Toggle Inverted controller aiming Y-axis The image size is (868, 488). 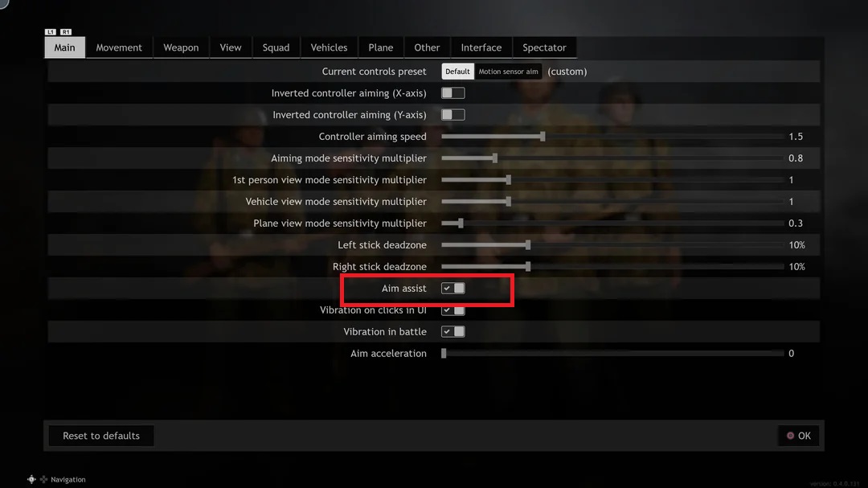click(452, 115)
